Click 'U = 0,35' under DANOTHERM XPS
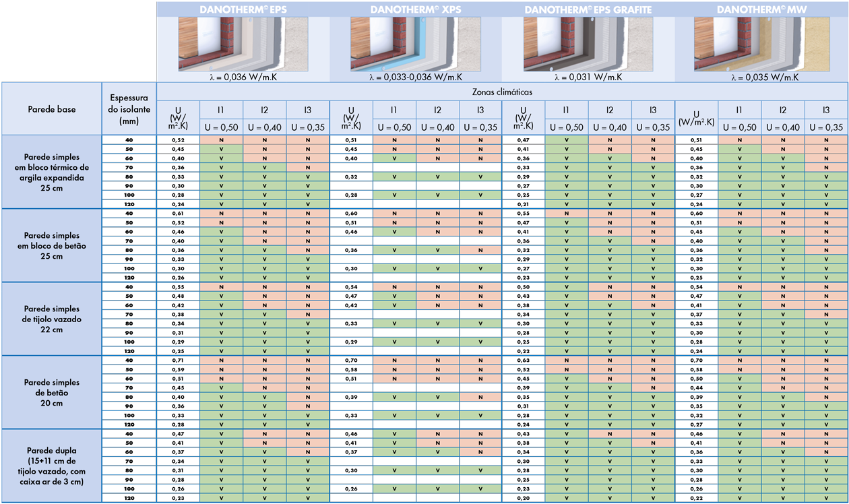Screen dimensions: 849x504 [480, 127]
